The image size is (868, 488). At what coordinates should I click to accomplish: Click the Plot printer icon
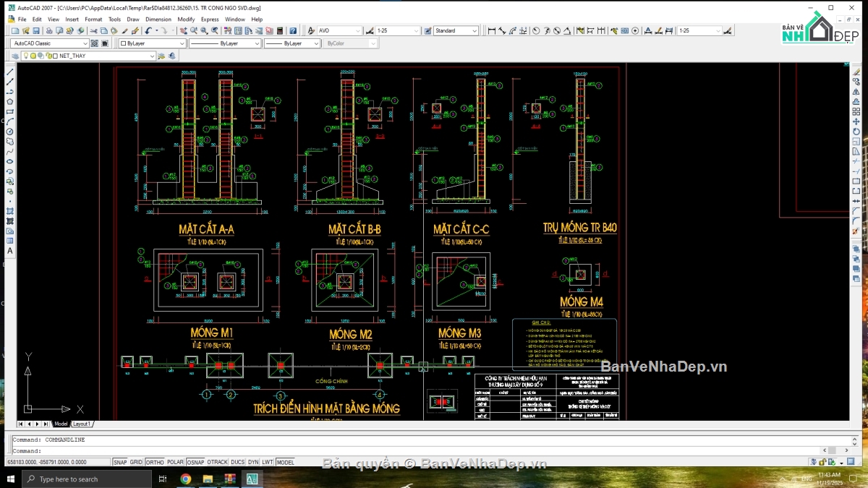[x=49, y=31]
